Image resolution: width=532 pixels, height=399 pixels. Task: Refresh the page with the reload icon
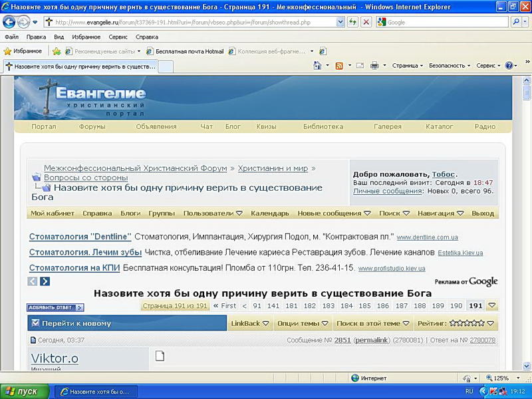coord(352,22)
